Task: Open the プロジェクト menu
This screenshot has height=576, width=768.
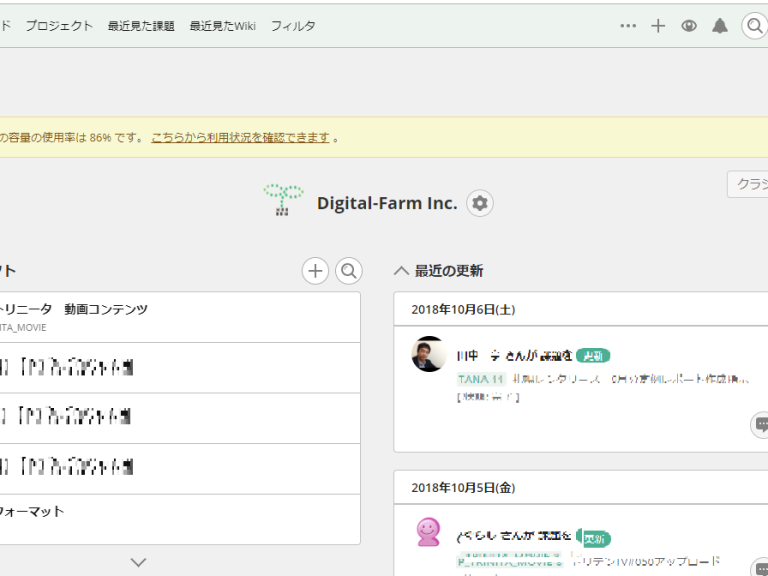Action: (x=59, y=26)
